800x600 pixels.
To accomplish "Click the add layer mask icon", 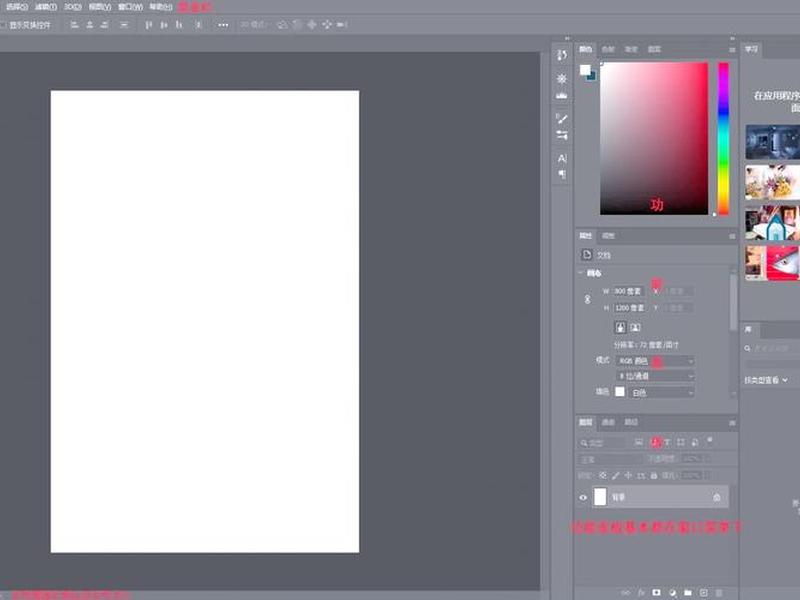I will [656, 592].
